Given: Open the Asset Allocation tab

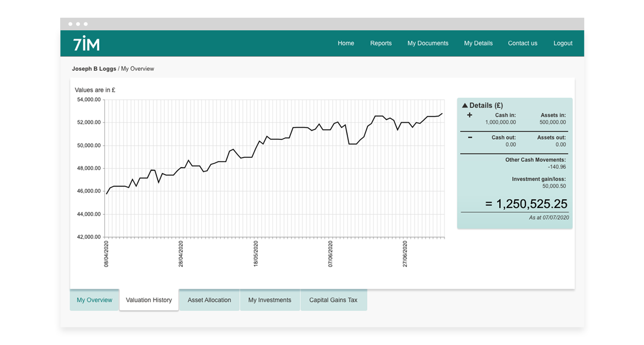Looking at the screenshot, I should click(209, 300).
